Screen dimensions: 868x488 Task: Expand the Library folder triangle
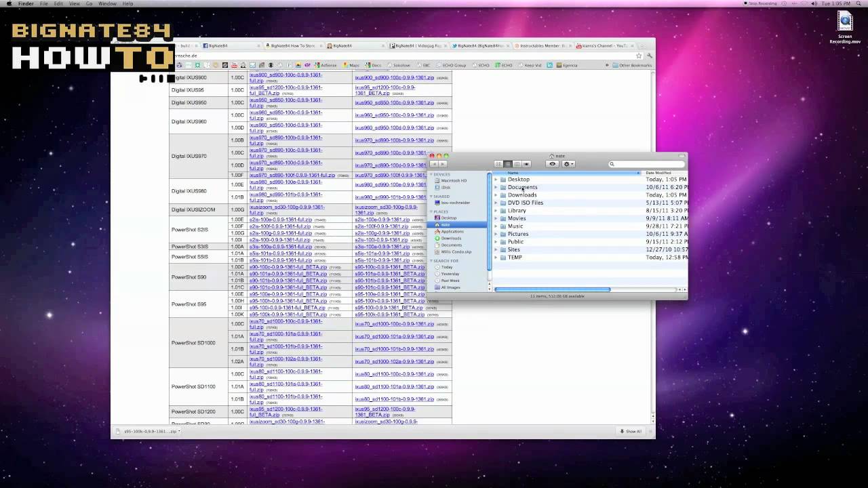pos(496,211)
